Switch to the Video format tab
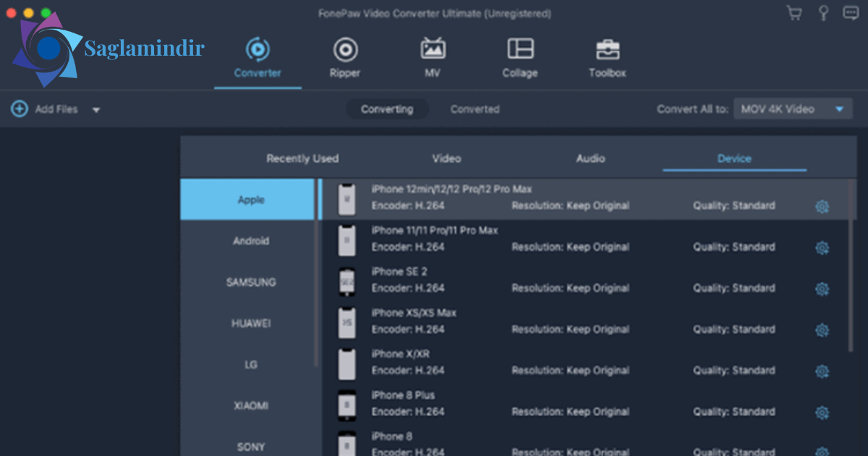The width and height of the screenshot is (868, 456). [x=446, y=159]
